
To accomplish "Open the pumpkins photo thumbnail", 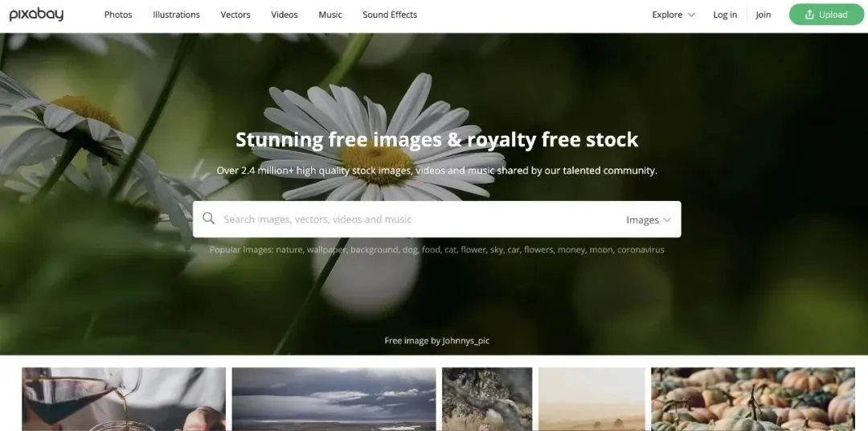I will (x=753, y=400).
